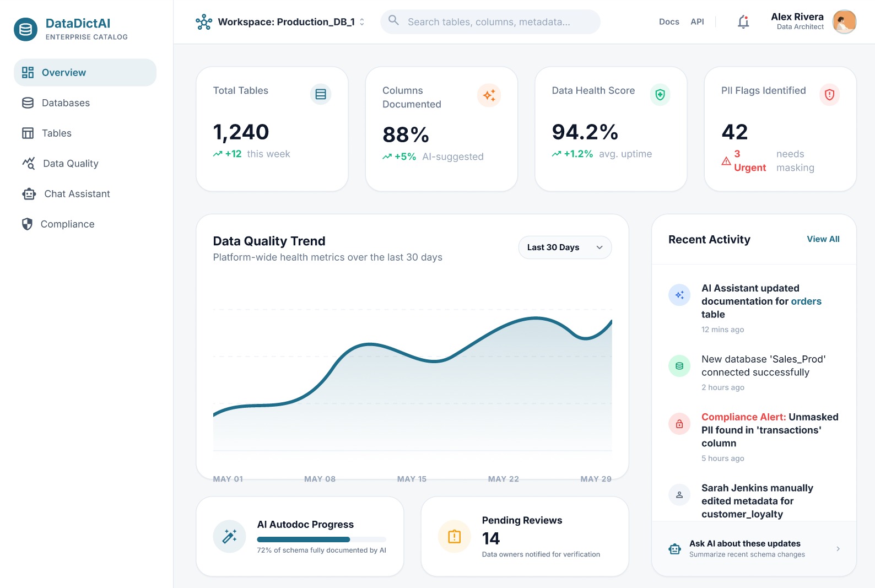This screenshot has height=588, width=875.
Task: Click the orders table link
Action: pyautogui.click(x=806, y=301)
